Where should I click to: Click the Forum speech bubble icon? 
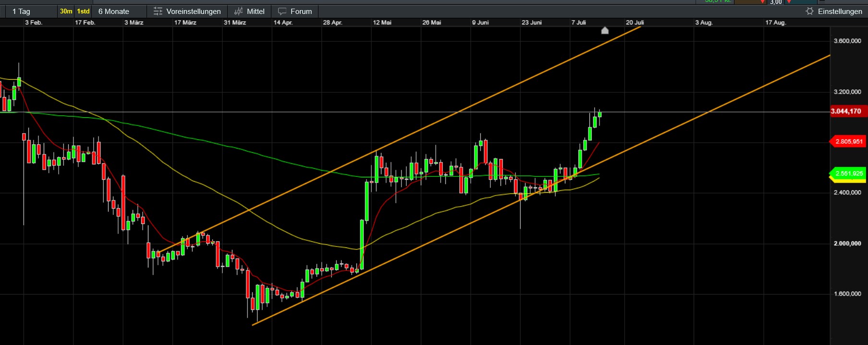pyautogui.click(x=282, y=11)
